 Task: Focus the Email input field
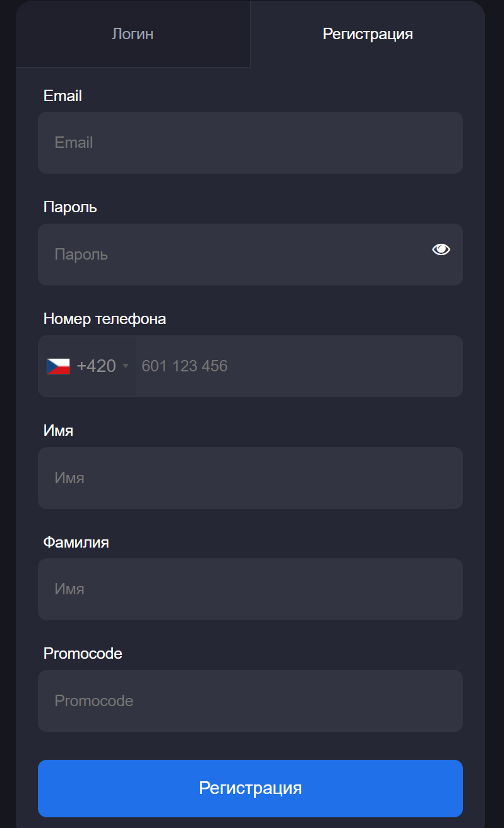(250, 143)
